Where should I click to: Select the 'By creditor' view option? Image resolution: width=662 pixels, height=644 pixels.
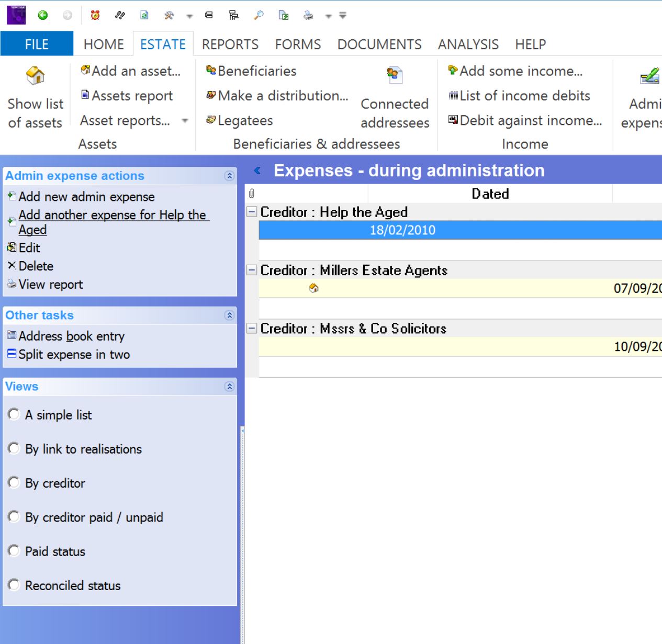tap(14, 482)
